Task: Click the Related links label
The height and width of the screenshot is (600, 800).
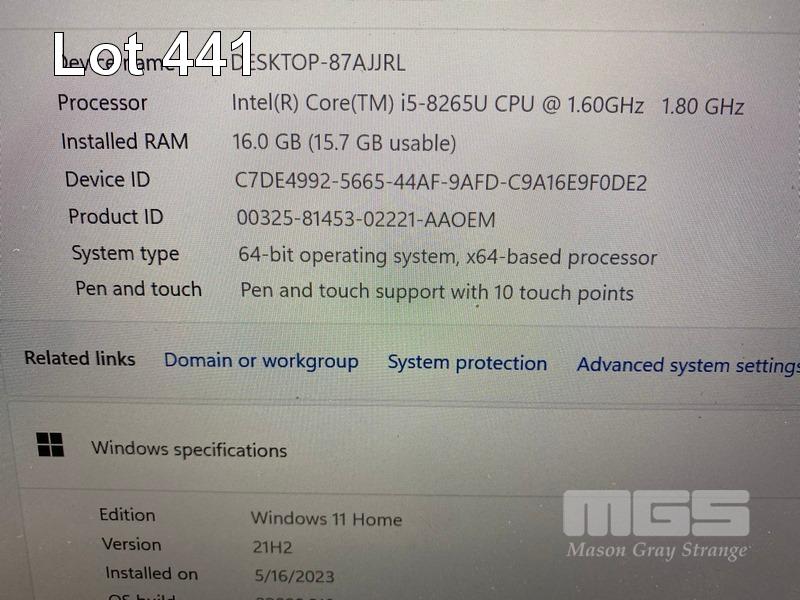Action: coord(80,358)
